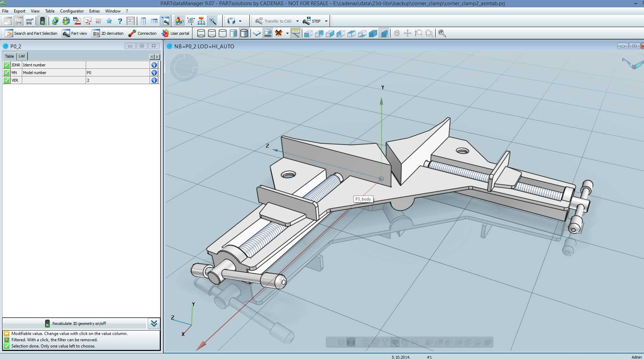Click the right tab scroll arrow

(x=157, y=57)
